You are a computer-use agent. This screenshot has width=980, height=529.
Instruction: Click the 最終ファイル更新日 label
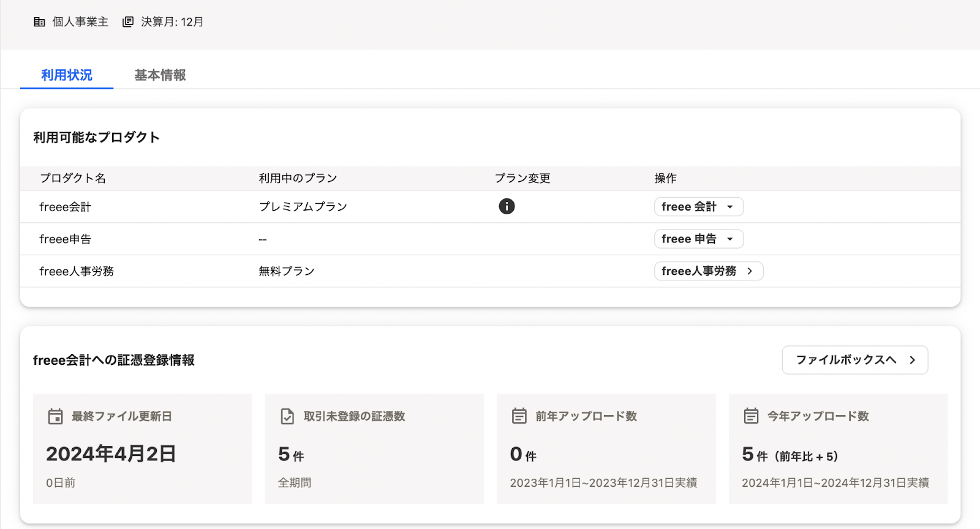122,416
